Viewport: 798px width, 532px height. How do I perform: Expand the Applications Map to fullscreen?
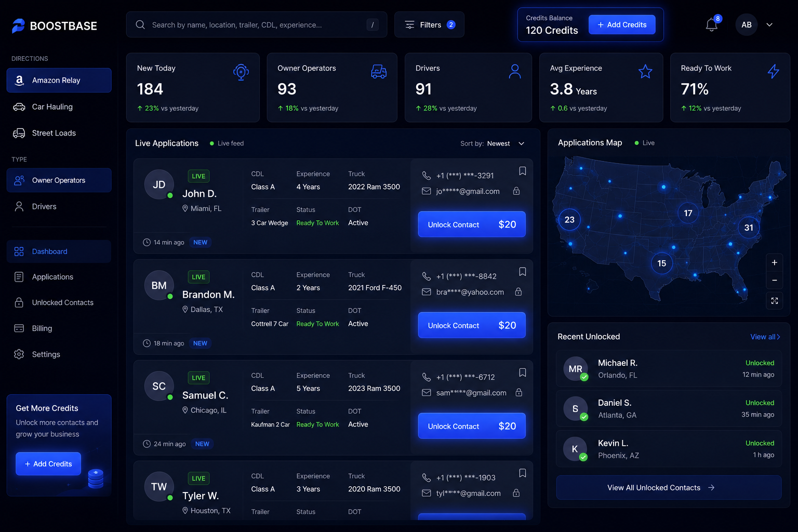tap(775, 301)
